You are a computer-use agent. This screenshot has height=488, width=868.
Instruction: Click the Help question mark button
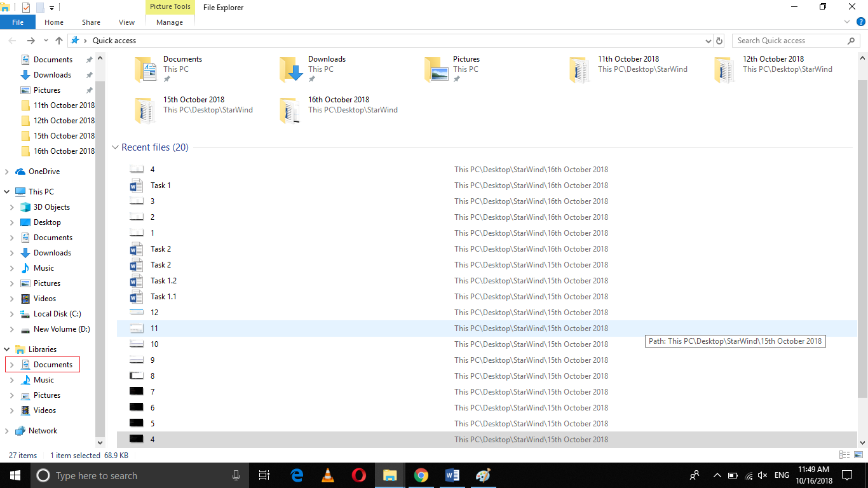(861, 21)
